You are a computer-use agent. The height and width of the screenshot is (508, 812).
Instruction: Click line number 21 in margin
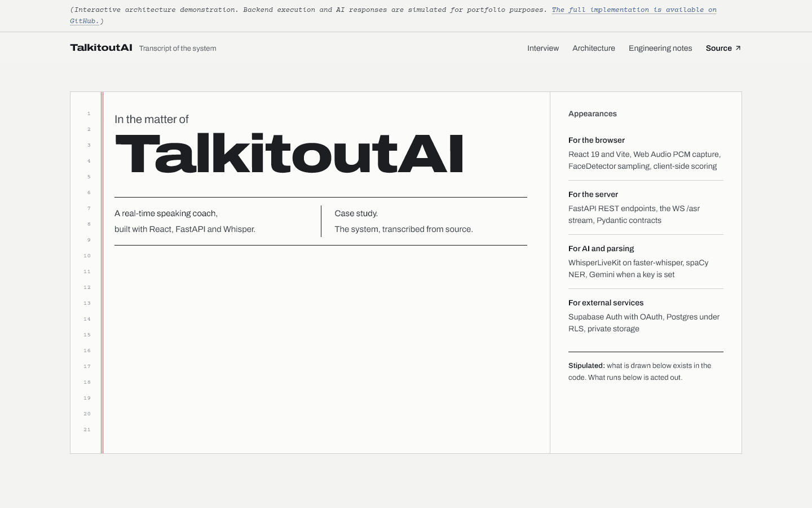click(87, 430)
